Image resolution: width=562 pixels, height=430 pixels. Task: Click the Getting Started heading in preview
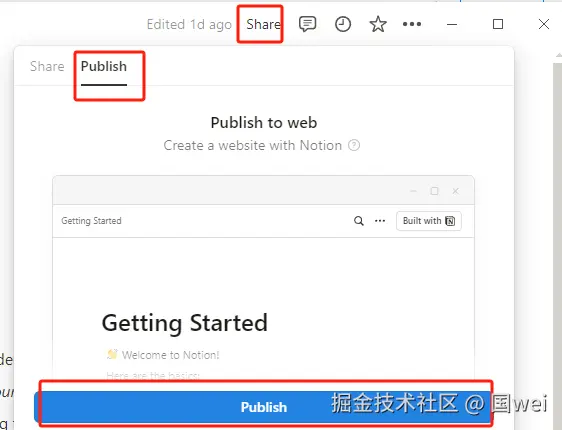[x=185, y=323]
